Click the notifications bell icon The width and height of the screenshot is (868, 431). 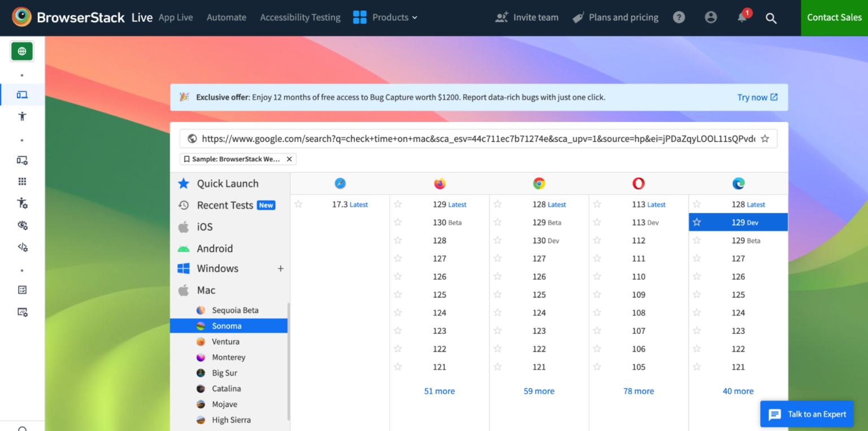coord(742,18)
